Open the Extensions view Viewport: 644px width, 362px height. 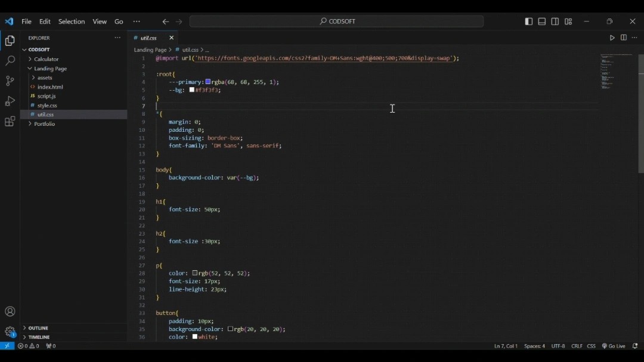pos(10,121)
